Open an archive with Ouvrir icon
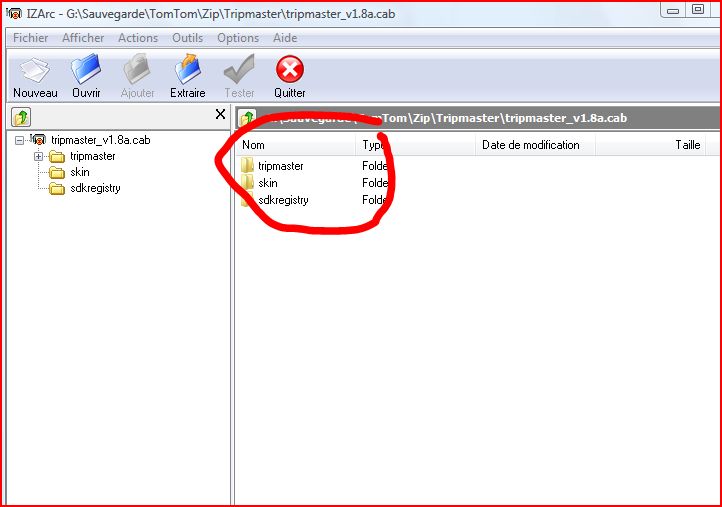 86,69
